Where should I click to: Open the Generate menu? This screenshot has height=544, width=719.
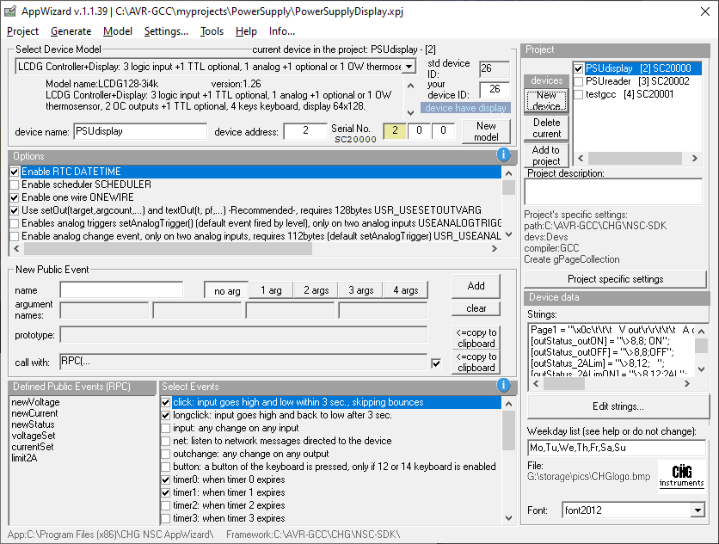71,31
